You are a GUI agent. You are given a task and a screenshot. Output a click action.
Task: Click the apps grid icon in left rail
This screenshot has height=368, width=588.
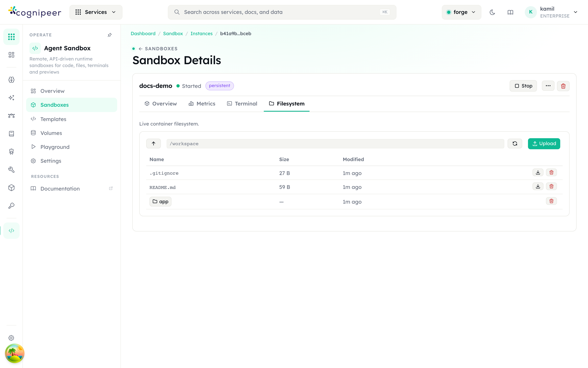pyautogui.click(x=11, y=37)
